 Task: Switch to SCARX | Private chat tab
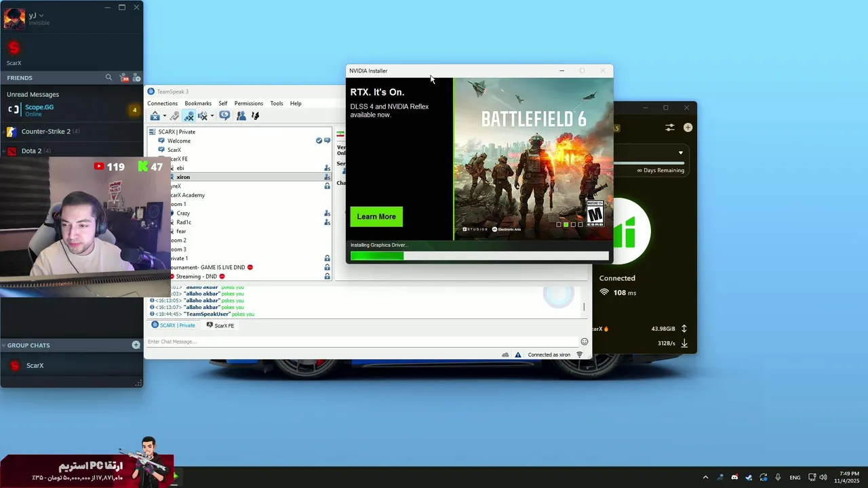tap(174, 325)
